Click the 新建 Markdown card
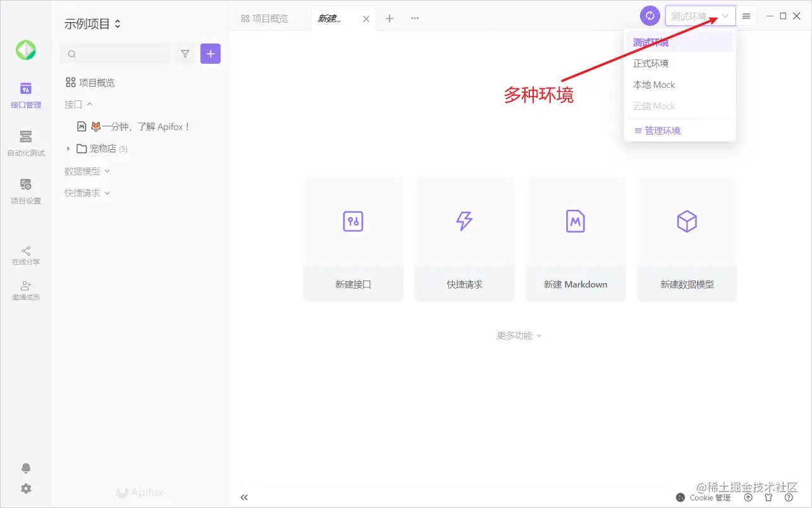The height and width of the screenshot is (508, 812). tap(575, 239)
